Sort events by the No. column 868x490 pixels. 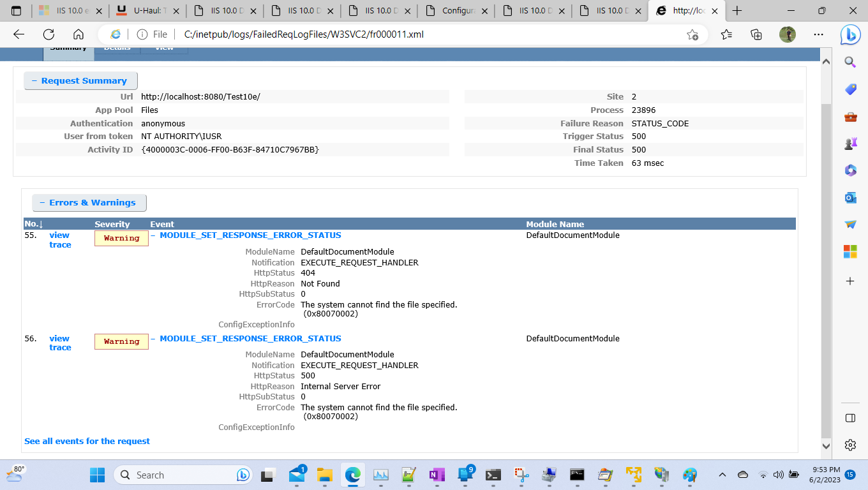[34, 224]
